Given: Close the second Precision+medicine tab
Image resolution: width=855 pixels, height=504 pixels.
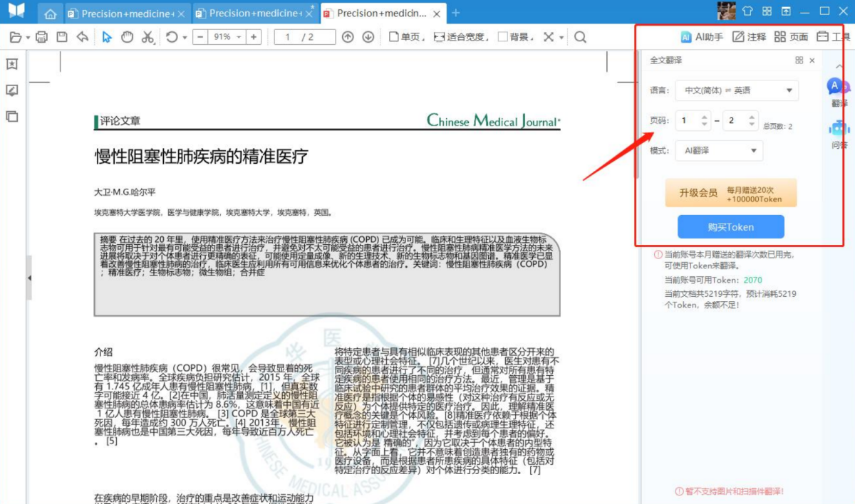Looking at the screenshot, I should 309,14.
